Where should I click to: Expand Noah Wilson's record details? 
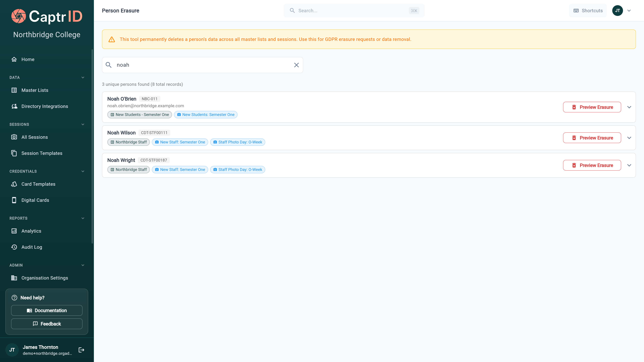pos(629,138)
